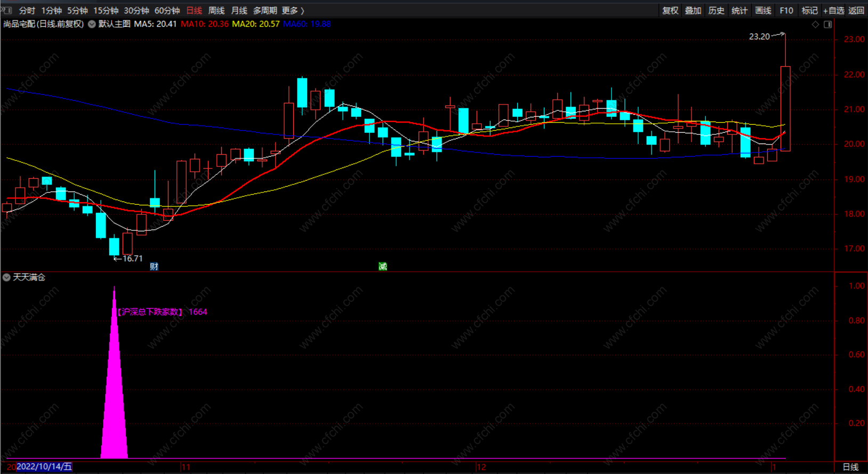Switch to the 分时 intraday tab

[27, 11]
